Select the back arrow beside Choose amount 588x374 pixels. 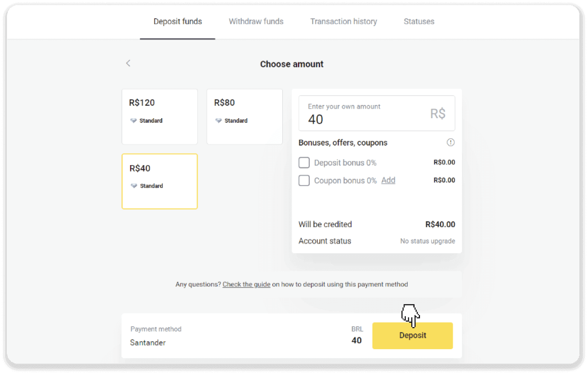(x=128, y=63)
